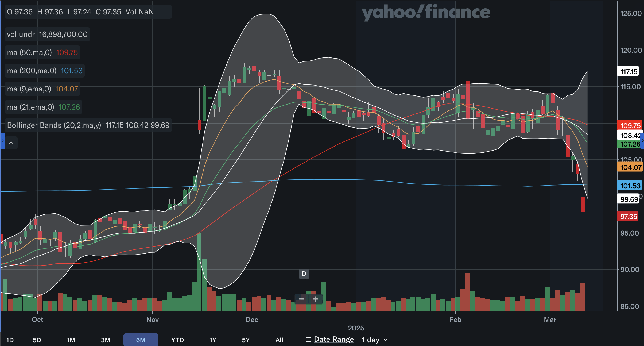The image size is (644, 346).
Task: Click the ma (21,ema,0) indicator label
Action: (44, 107)
